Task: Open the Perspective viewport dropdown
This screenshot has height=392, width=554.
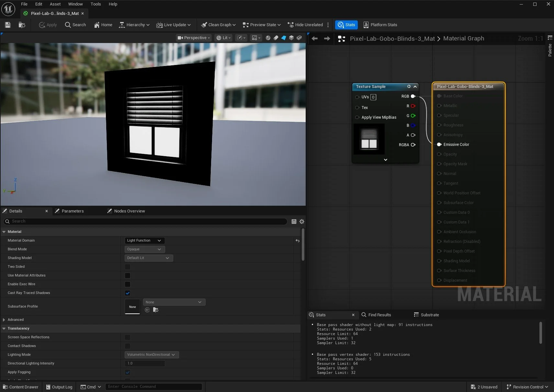Action: 194,38
